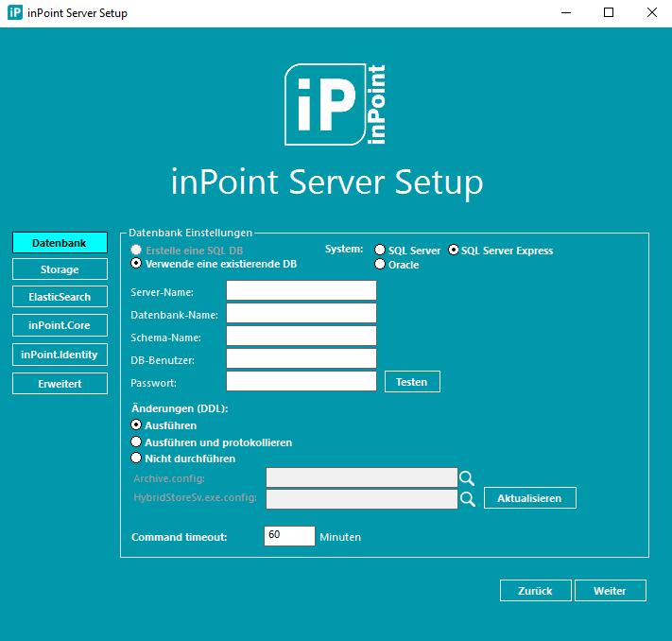Viewport: 672px width, 641px height.
Task: Focus the Schema-Name input field
Action: pos(302,336)
